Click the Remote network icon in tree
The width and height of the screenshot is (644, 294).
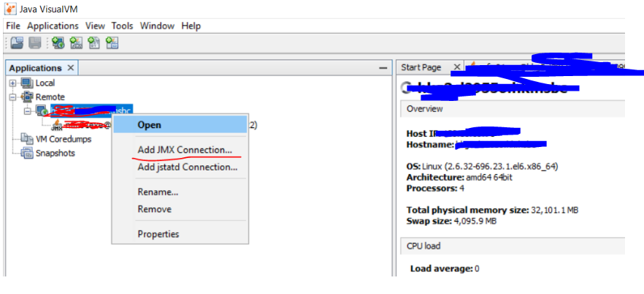point(27,97)
